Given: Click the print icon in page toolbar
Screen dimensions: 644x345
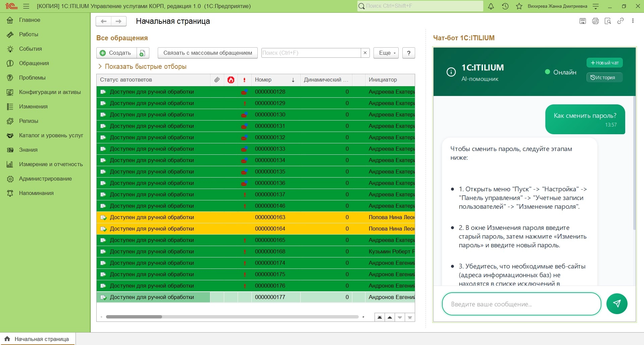Looking at the screenshot, I should coord(595,21).
